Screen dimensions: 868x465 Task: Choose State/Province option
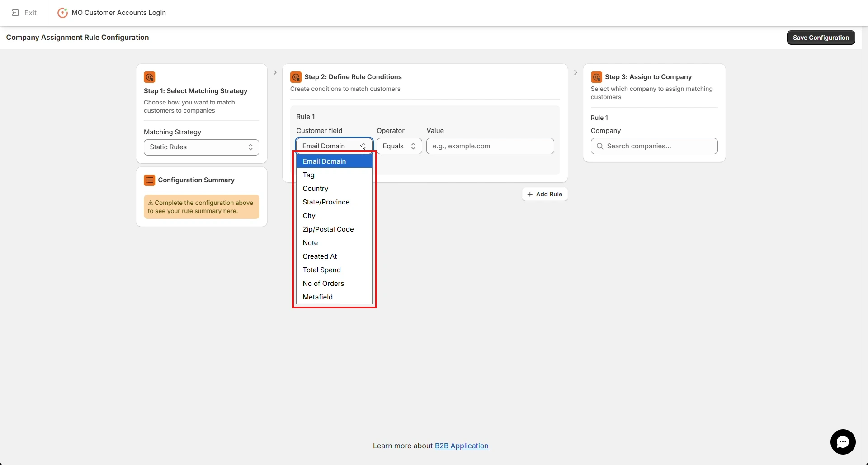point(334,202)
